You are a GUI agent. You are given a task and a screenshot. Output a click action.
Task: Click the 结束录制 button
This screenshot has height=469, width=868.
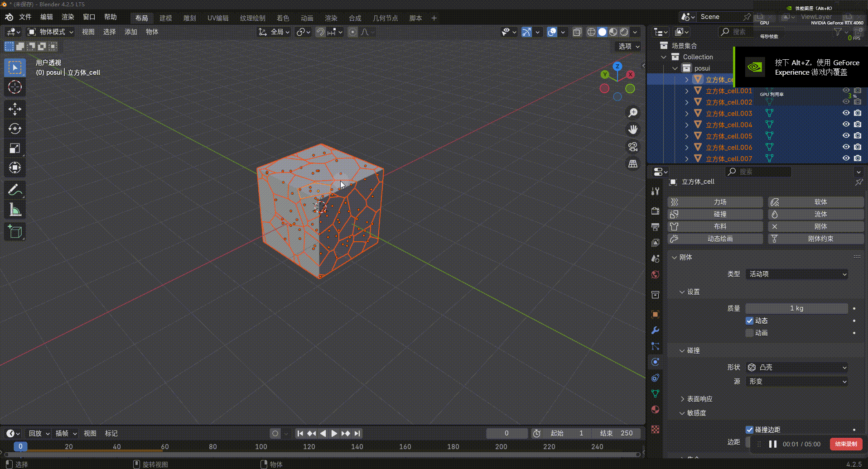[845, 444]
